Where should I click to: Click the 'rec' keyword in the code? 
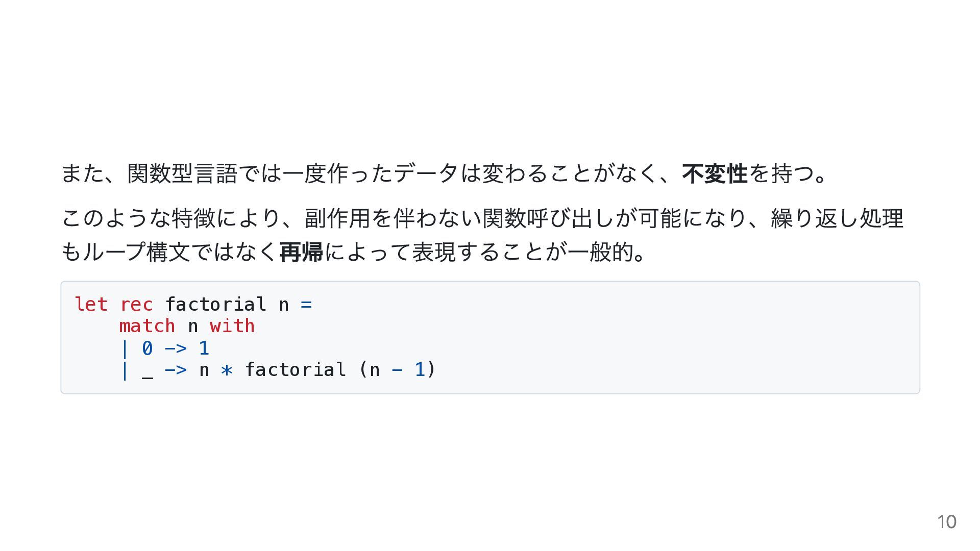136,305
